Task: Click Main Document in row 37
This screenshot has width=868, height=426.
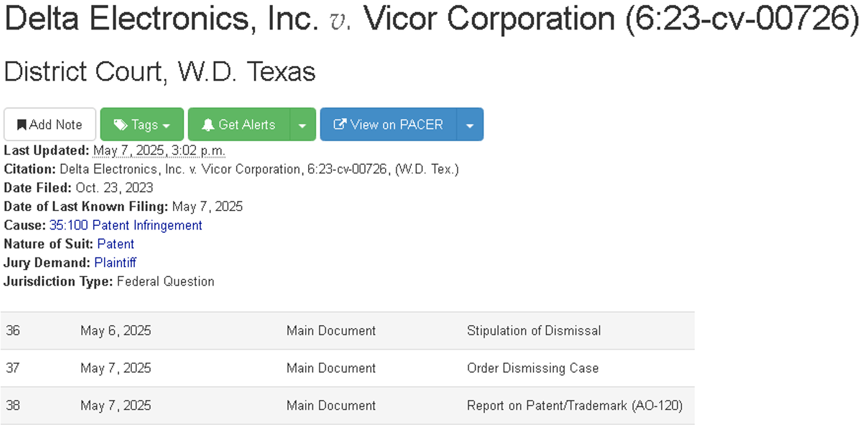Action: click(331, 368)
